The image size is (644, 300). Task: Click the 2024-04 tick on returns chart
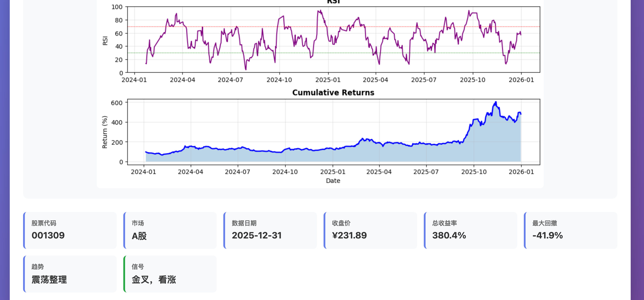[x=190, y=172]
